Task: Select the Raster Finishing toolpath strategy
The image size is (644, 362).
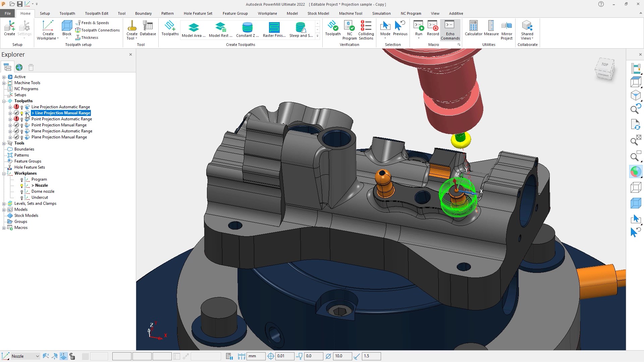Action: (274, 29)
